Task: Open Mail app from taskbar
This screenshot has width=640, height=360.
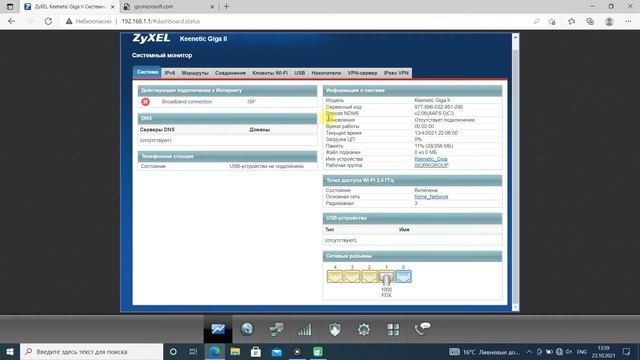Action: tap(277, 351)
